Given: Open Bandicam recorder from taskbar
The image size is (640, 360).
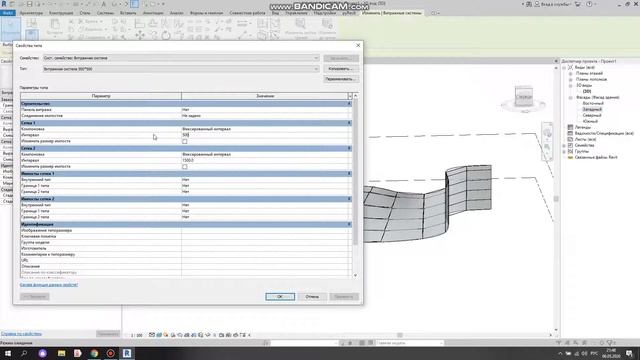Looking at the screenshot, I should (x=111, y=353).
